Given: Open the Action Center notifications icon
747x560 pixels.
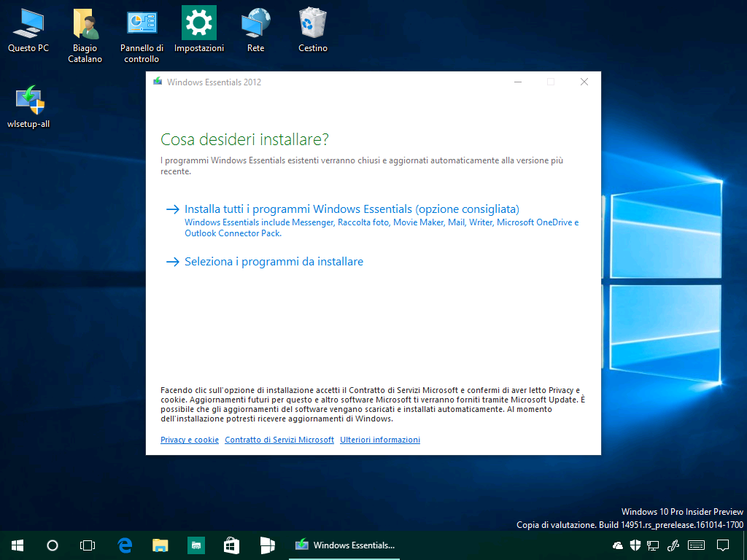Looking at the screenshot, I should coord(723,545).
